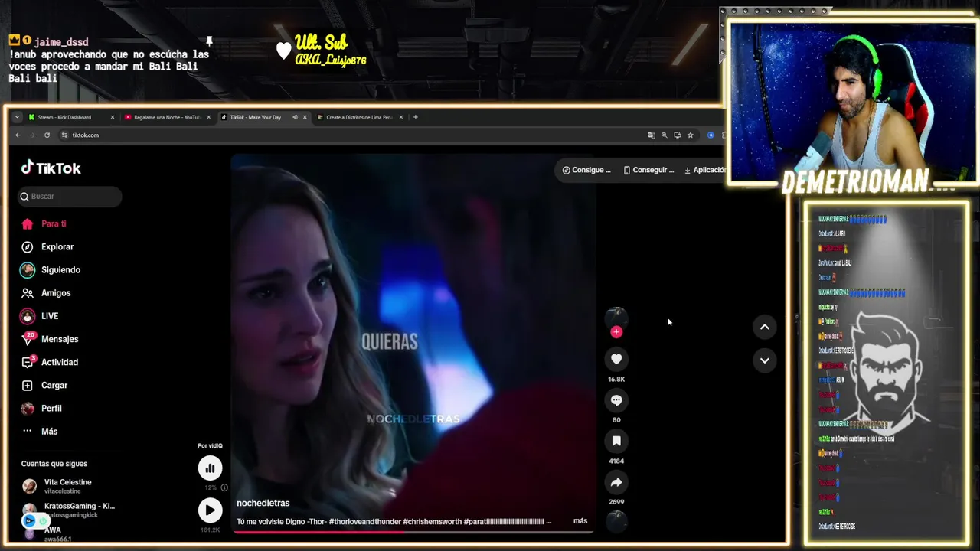Switch to Regalame una Noche YouTube tab
The width and height of the screenshot is (980, 551).
point(167,117)
